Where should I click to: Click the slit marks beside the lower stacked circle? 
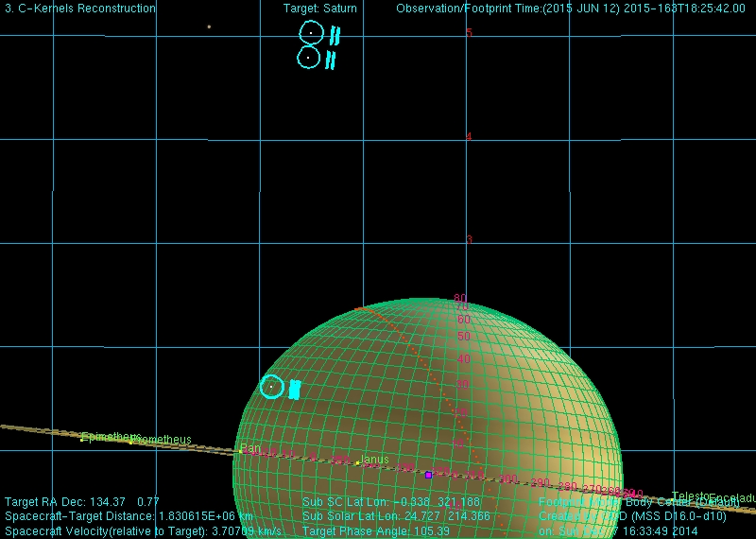(x=330, y=61)
